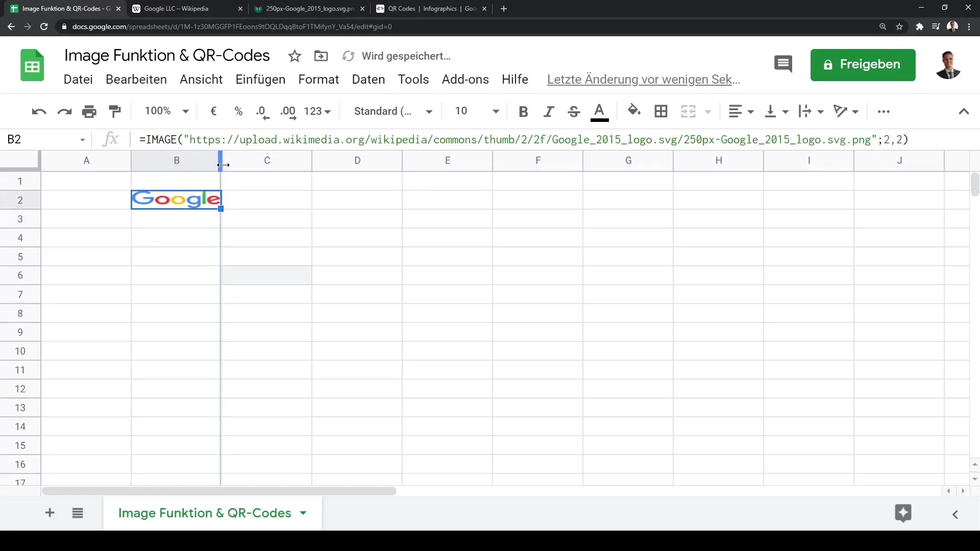This screenshot has width=980, height=551.
Task: Click the green Freigeben button
Action: [x=863, y=65]
